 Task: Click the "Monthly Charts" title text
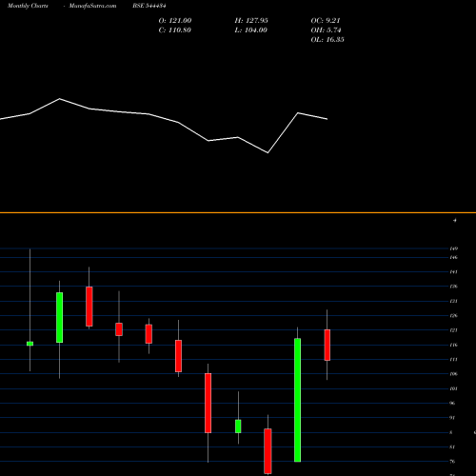[x=28, y=6]
